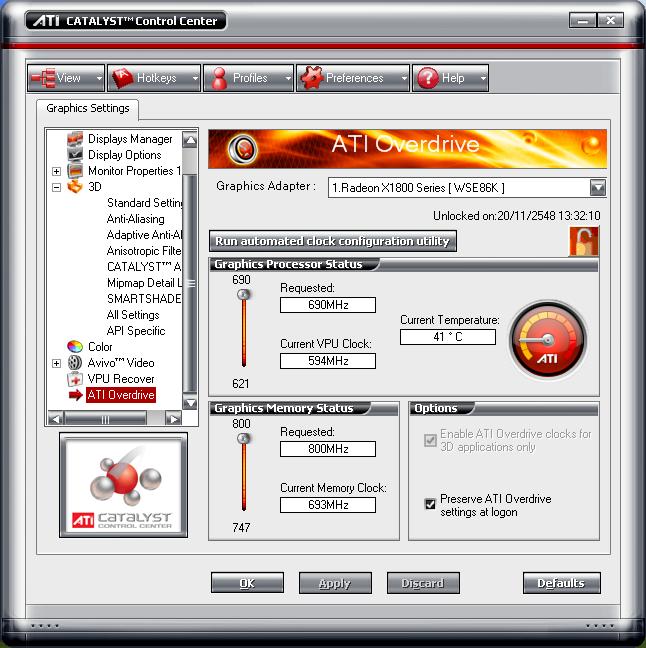Viewport: 646px width, 648px height.
Task: Click the Current VPU Clock 594MHz field
Action: tap(328, 361)
